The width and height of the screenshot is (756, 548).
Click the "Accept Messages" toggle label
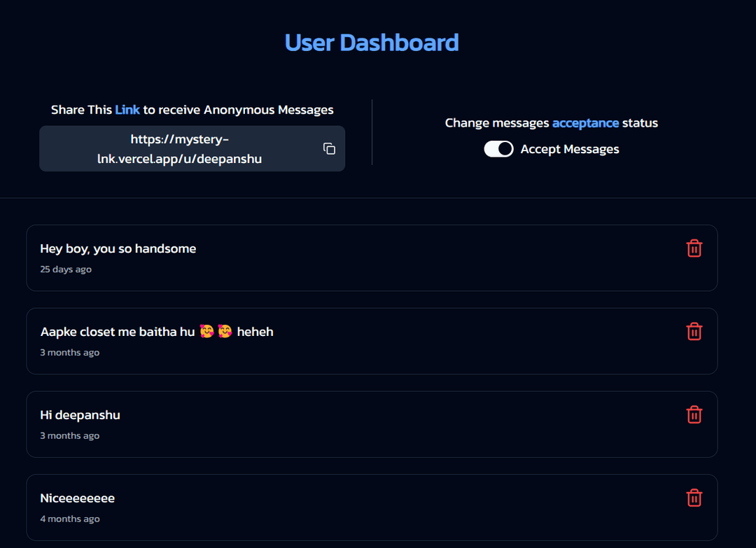(x=569, y=149)
